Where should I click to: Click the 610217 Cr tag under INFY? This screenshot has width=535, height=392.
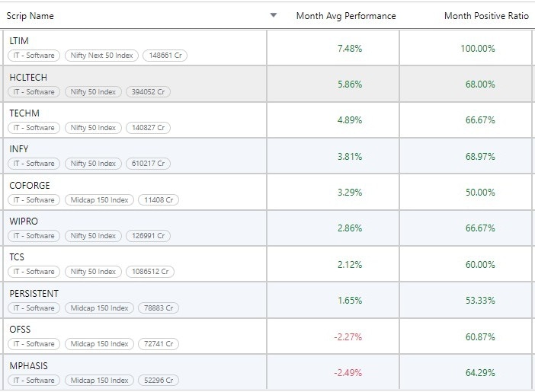click(x=148, y=164)
